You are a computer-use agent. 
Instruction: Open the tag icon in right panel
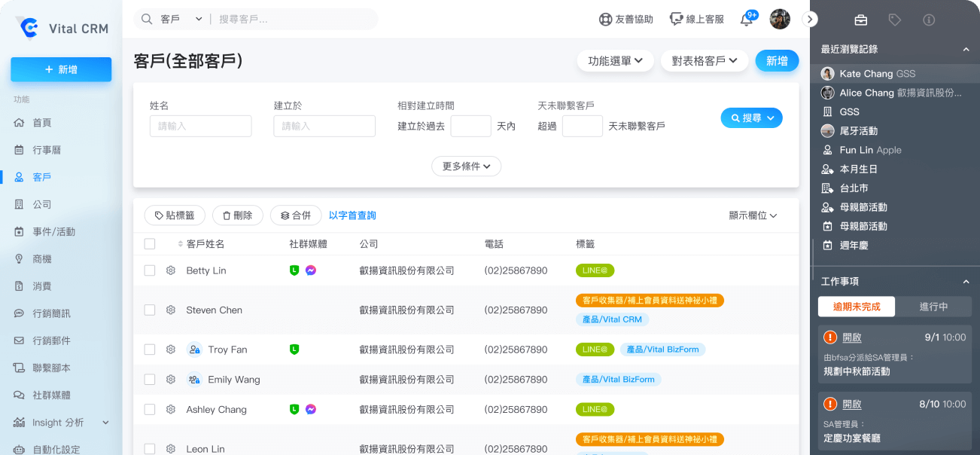pos(894,20)
